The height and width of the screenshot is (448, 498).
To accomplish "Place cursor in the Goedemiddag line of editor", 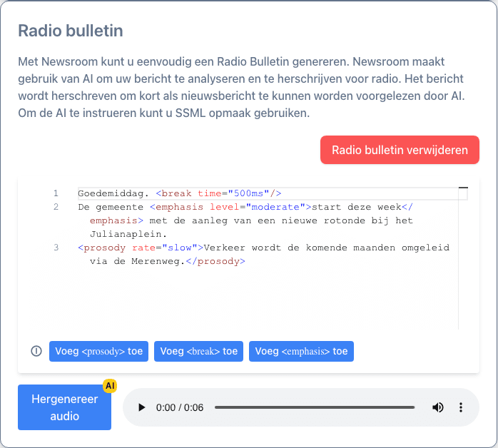I will (273, 193).
